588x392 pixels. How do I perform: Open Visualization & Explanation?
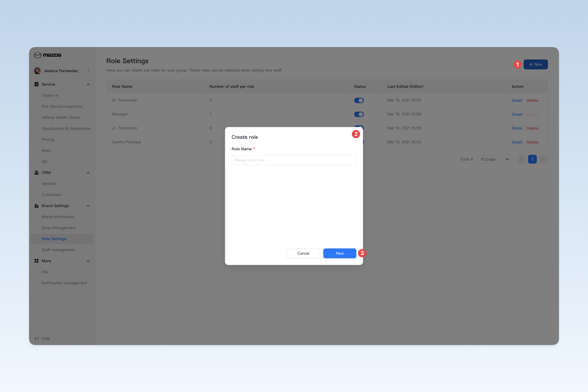coord(66,128)
